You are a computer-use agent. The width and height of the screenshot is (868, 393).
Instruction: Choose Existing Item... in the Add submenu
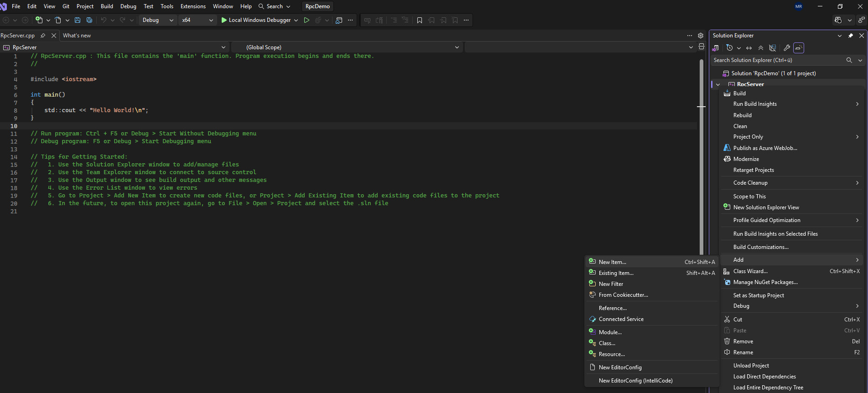tap(652, 273)
